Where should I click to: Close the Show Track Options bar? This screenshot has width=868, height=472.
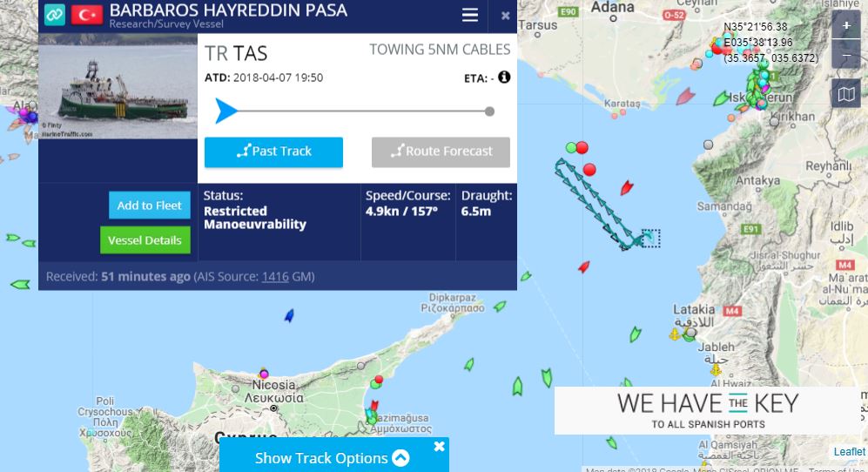point(439,446)
